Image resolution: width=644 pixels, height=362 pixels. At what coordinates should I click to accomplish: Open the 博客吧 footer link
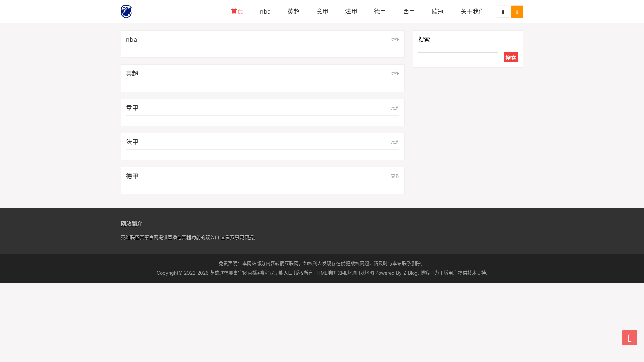427,273
